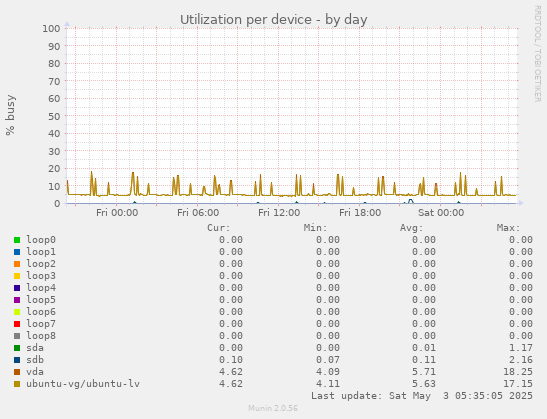
Task: Click the loop4 dark blue swatch
Action: tap(17, 288)
